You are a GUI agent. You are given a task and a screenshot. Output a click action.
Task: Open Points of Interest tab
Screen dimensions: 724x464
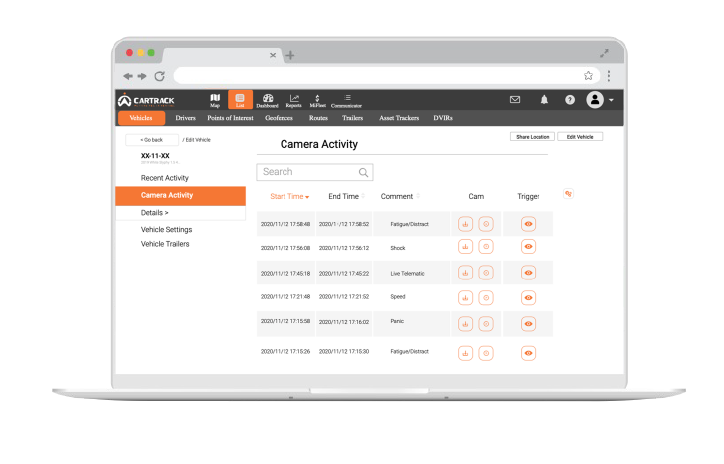coord(230,118)
